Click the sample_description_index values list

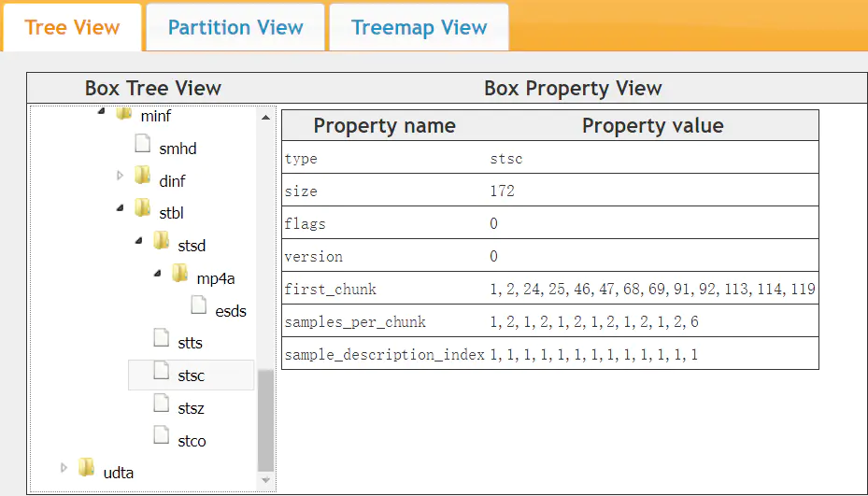point(594,354)
